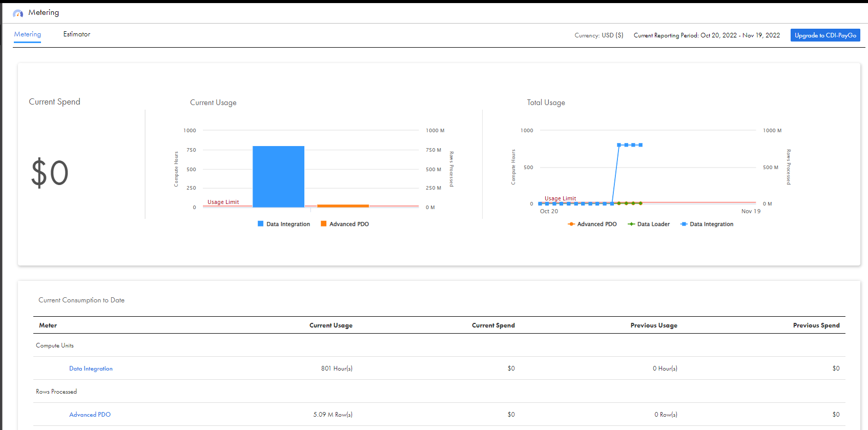Click the orange Advanced PDO bar
The image size is (868, 430).
pos(343,206)
